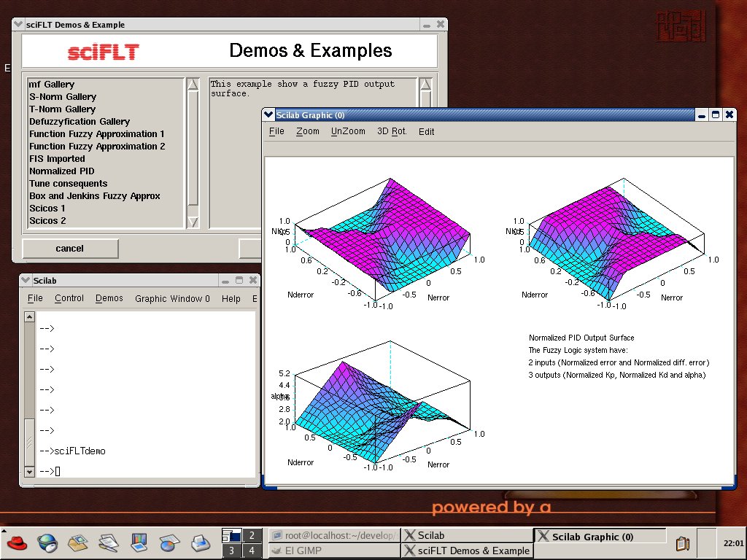Launch the spreadsheet chart icon in panel
Viewport: 747px width, 560px height.
coord(169,542)
